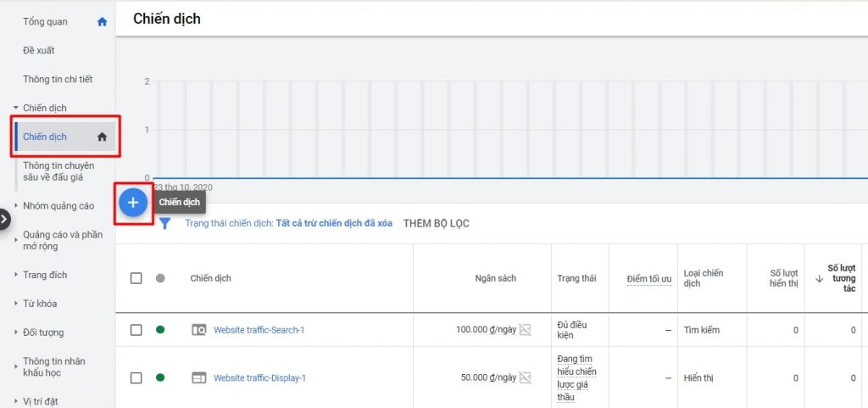Click the funnel filter icon
The height and width of the screenshot is (408, 868).
[x=165, y=224]
